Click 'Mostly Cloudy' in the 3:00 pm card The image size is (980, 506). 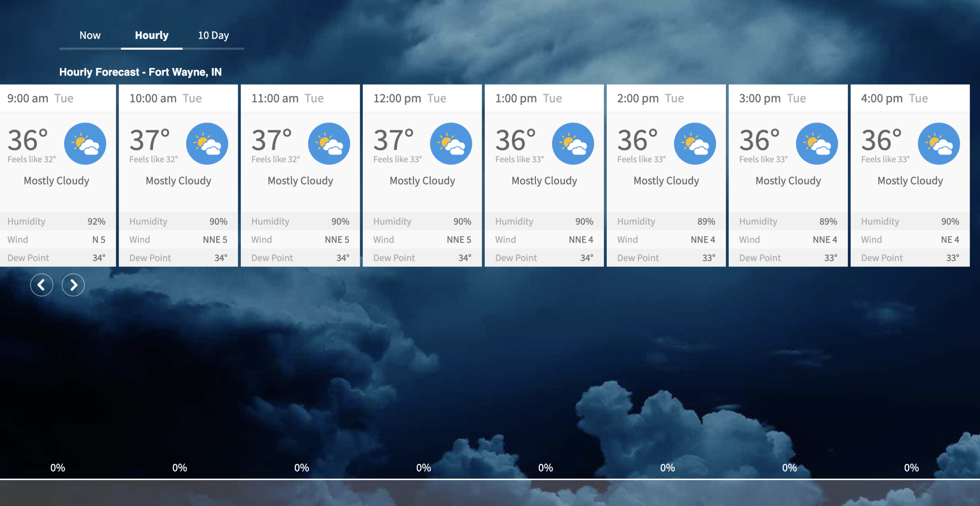(x=788, y=181)
